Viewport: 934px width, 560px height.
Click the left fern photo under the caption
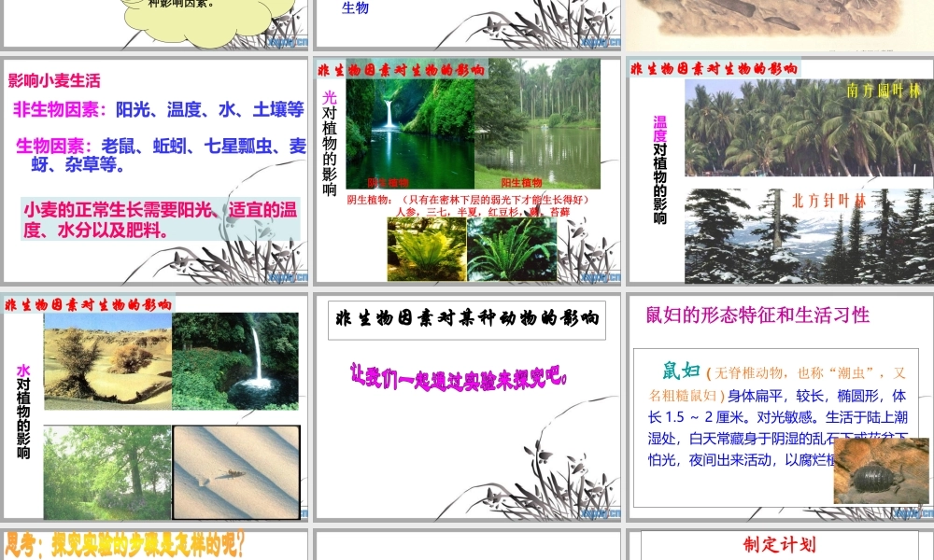pos(427,249)
